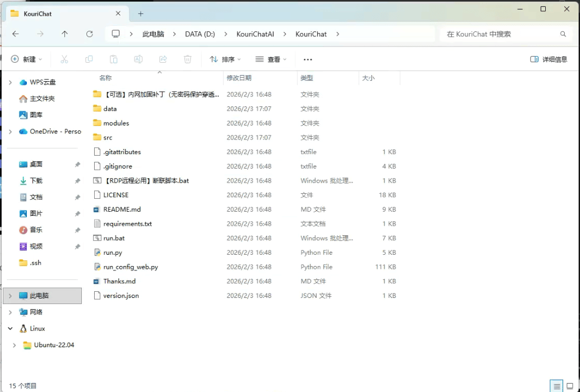
Task: Navigate to DATA (D:) breadcrumb
Action: [200, 34]
